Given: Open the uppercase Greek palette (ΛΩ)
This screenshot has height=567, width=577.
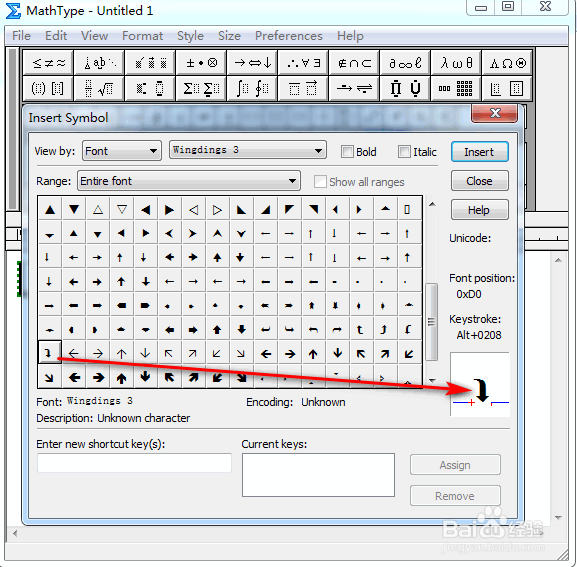Looking at the screenshot, I should click(x=507, y=63).
